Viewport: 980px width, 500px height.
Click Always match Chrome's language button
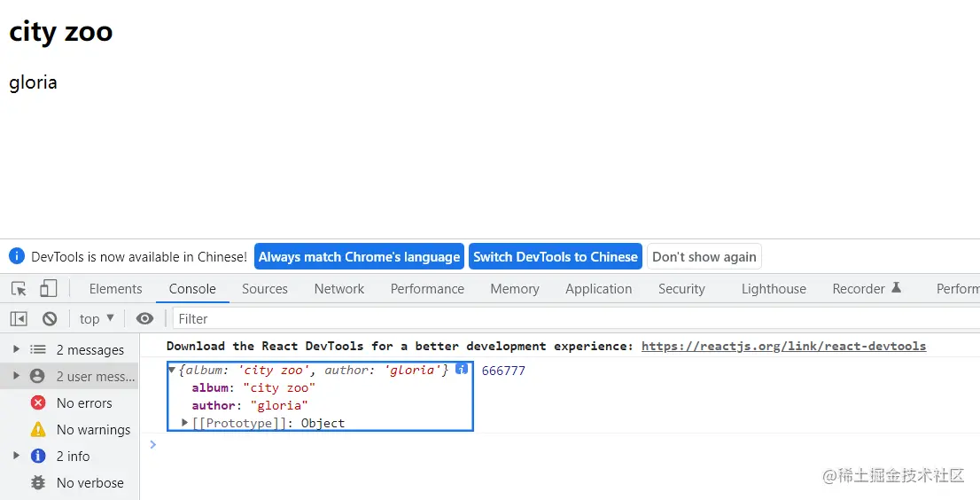pyautogui.click(x=359, y=256)
